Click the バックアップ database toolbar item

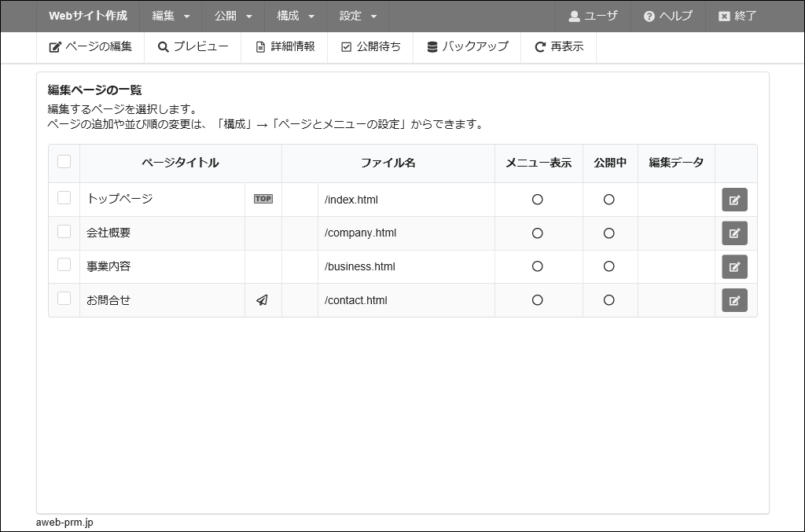click(x=467, y=47)
